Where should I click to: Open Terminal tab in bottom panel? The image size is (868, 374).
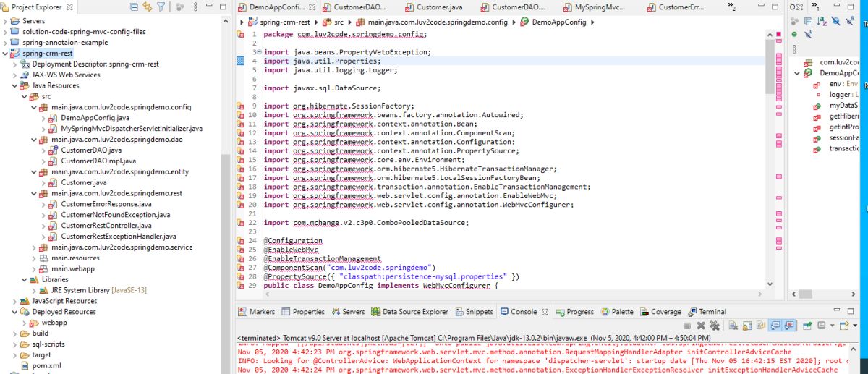click(706, 312)
